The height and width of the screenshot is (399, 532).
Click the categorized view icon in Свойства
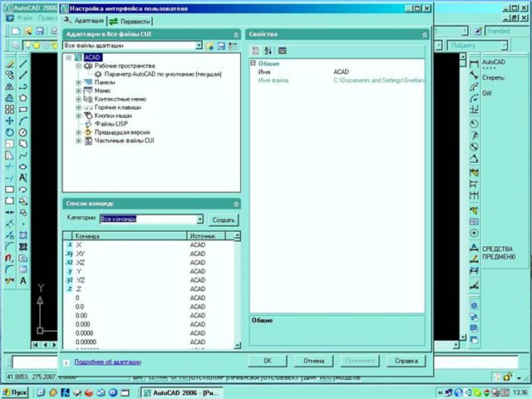pos(256,51)
